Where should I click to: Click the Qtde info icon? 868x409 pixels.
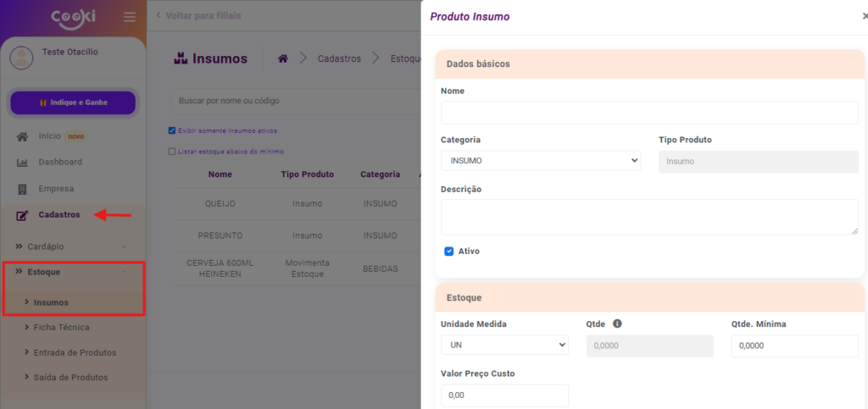[x=617, y=323]
